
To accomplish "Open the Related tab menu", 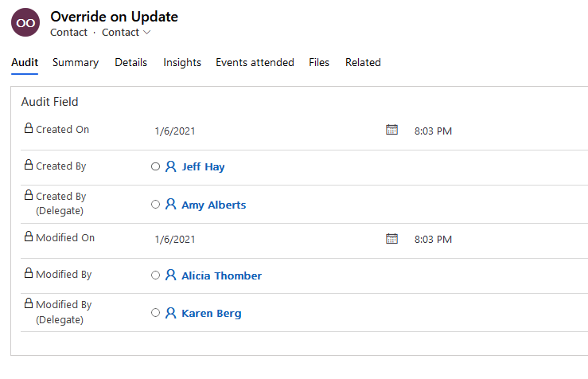I will pyautogui.click(x=363, y=62).
